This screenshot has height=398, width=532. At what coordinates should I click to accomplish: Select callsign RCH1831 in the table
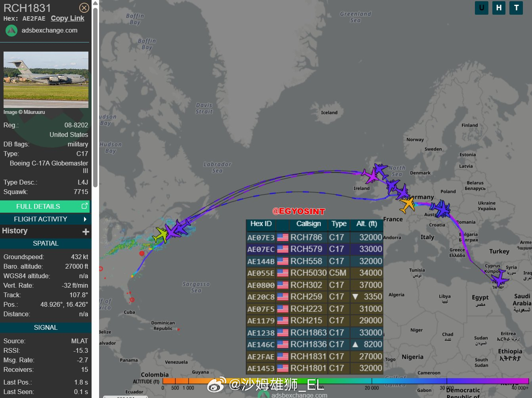coord(309,356)
